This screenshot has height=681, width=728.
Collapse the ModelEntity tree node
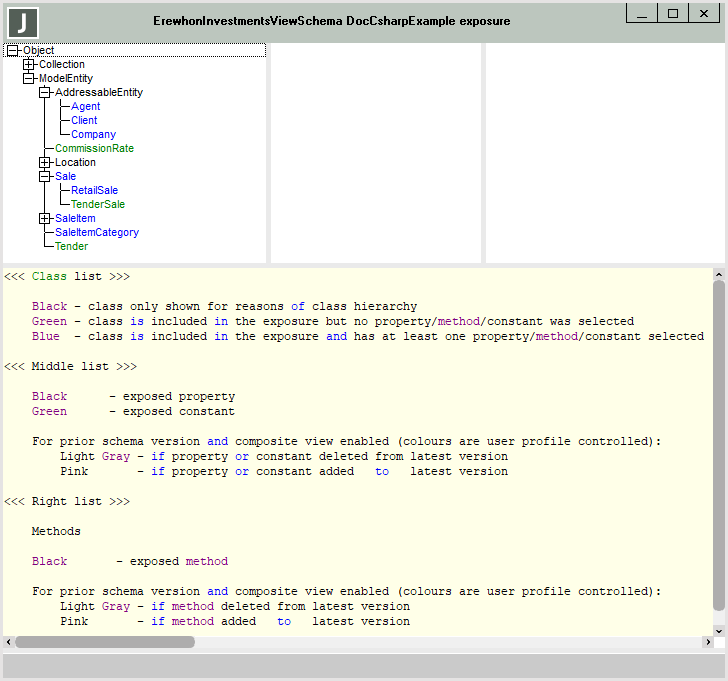pos(29,79)
